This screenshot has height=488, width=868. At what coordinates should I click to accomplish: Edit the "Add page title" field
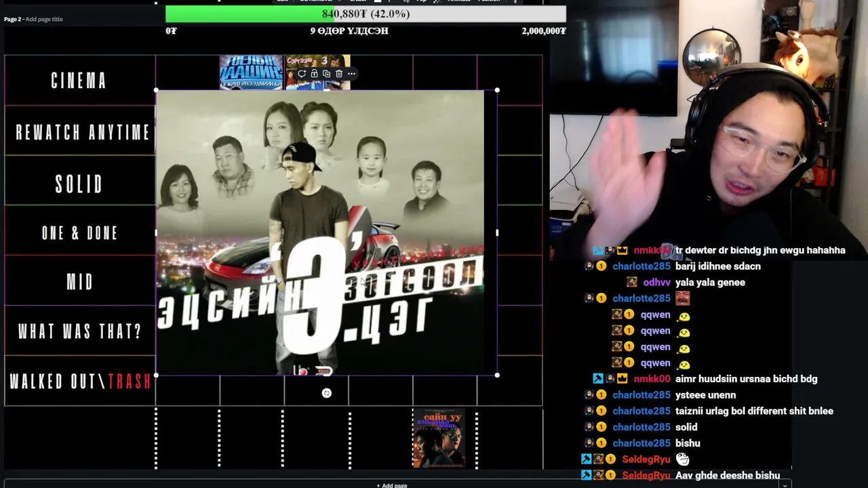[44, 19]
